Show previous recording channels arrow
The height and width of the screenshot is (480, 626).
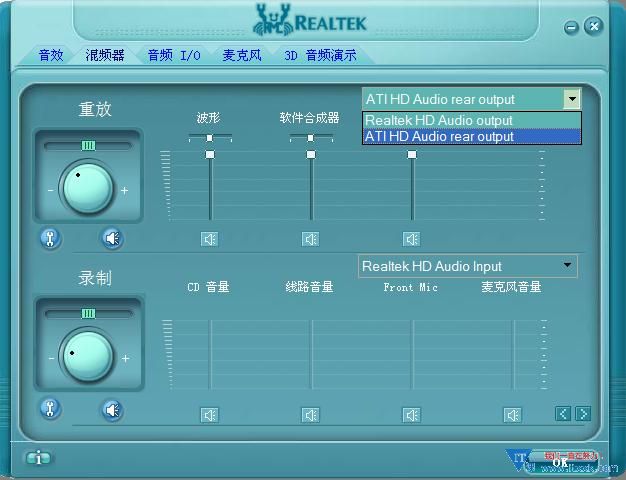pyautogui.click(x=563, y=413)
